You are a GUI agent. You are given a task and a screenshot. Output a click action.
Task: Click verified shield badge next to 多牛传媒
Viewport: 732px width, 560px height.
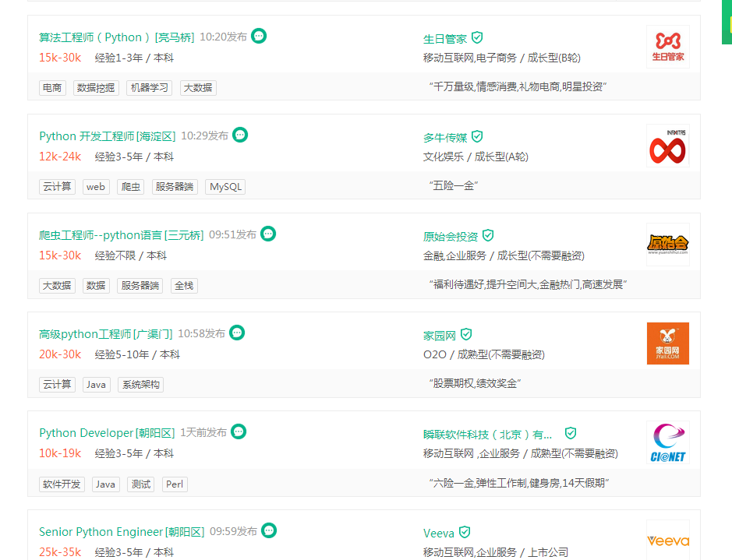click(477, 136)
